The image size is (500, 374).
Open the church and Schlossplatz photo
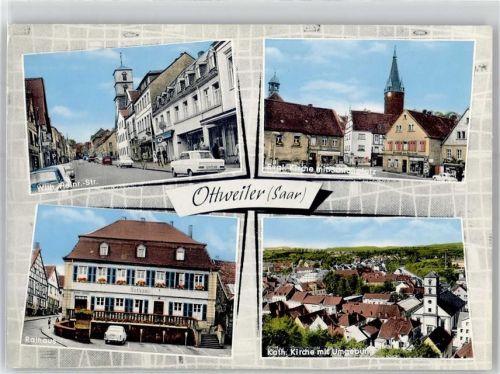[x=368, y=111]
